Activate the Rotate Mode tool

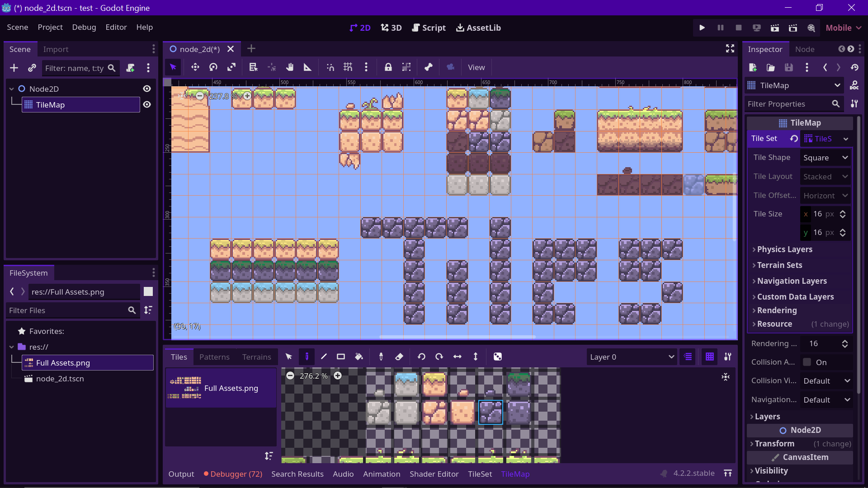click(213, 67)
